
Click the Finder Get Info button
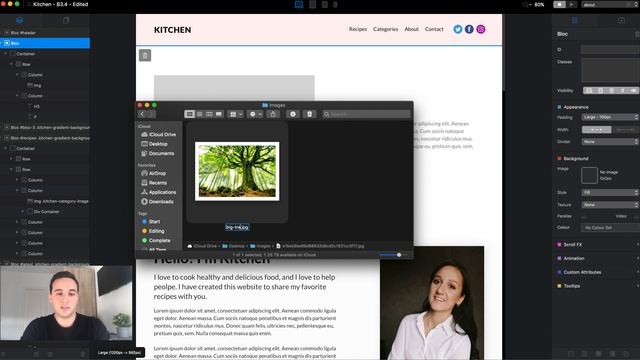click(293, 114)
